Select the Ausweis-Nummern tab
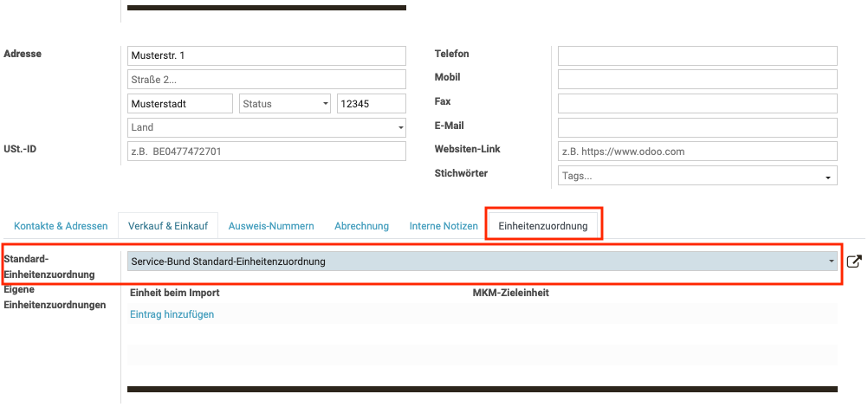 pyautogui.click(x=271, y=226)
